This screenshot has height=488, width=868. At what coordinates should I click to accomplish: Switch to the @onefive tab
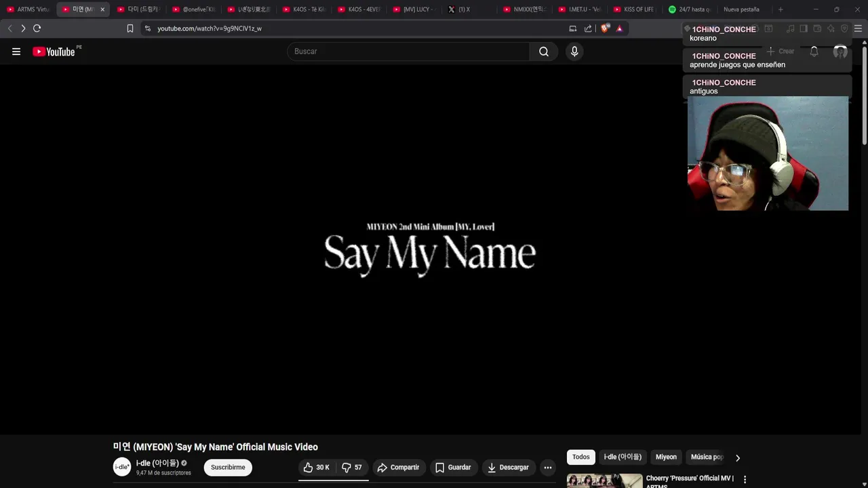[194, 9]
